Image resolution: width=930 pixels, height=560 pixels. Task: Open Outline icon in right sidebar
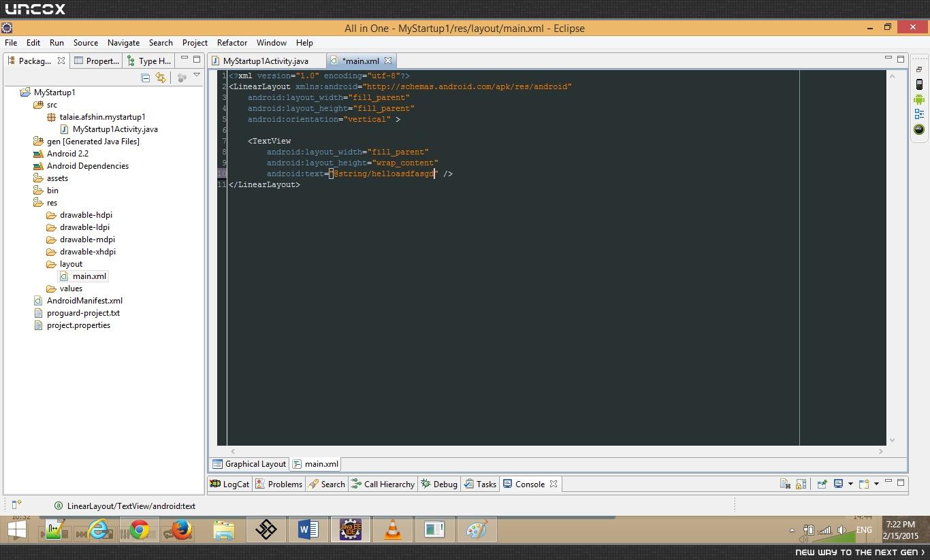click(919, 114)
